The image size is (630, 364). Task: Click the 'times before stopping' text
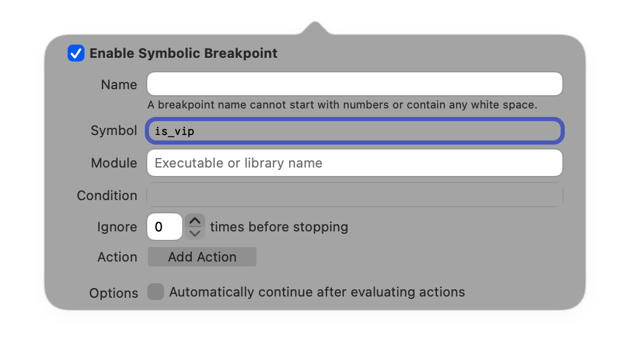point(279,227)
